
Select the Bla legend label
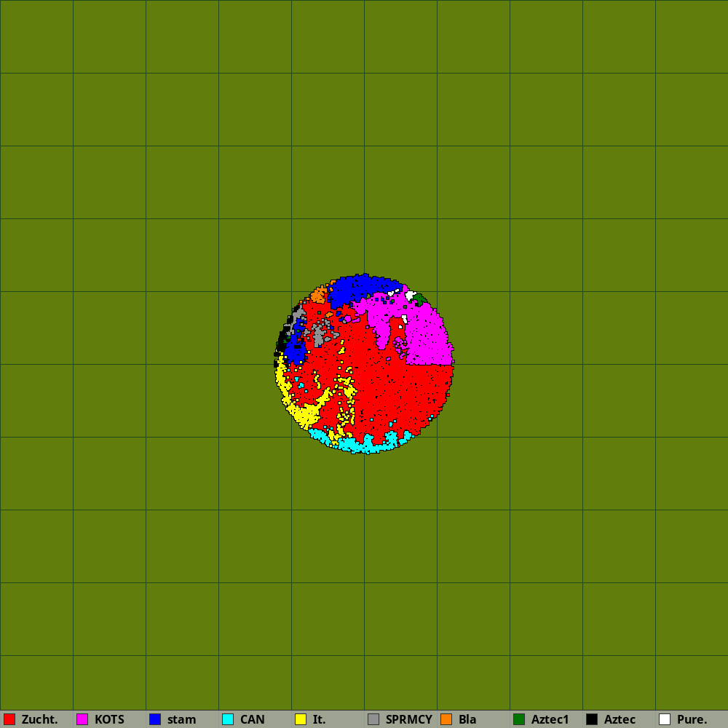(467, 720)
